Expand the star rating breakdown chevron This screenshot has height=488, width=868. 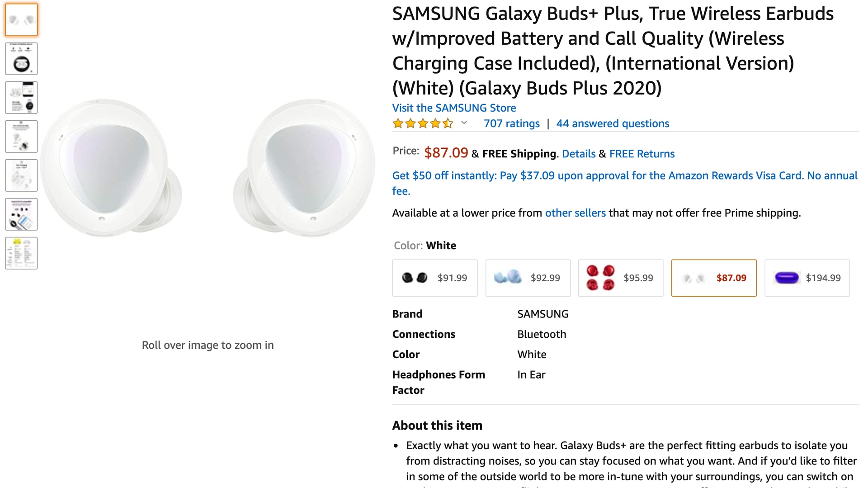pyautogui.click(x=464, y=123)
